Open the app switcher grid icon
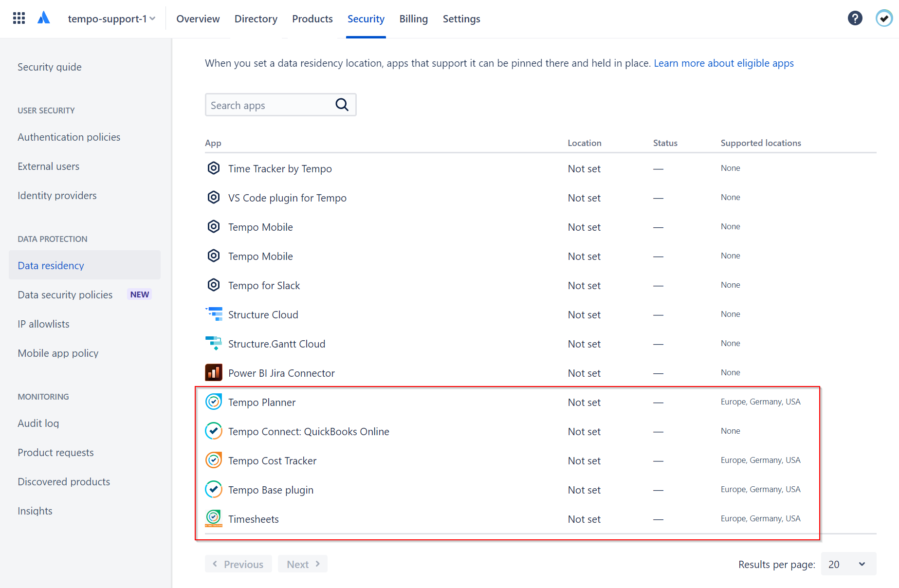The height and width of the screenshot is (588, 899). click(x=19, y=18)
